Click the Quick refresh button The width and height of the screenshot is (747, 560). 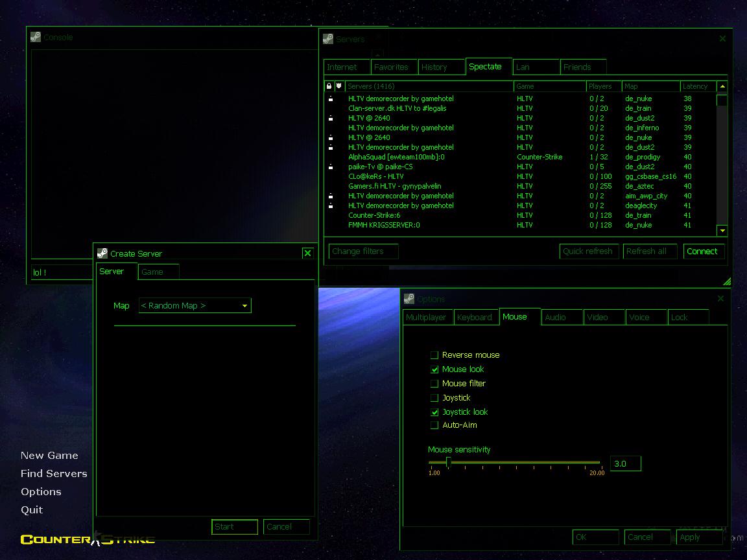coord(589,251)
